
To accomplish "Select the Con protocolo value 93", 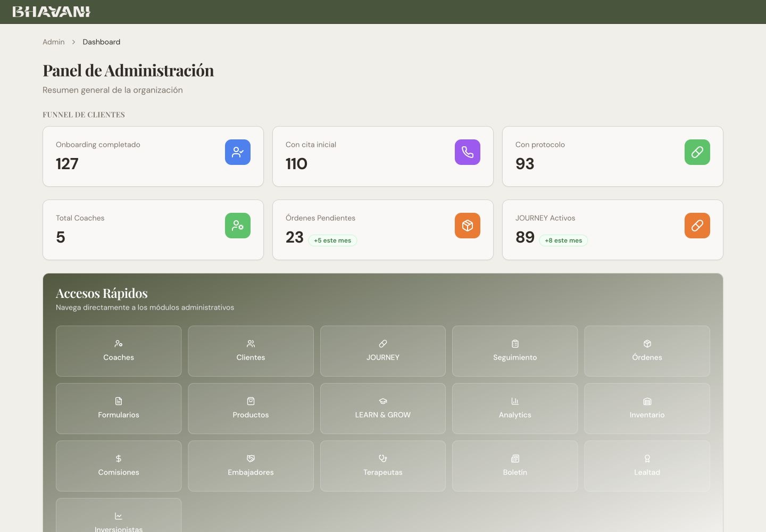I will coord(524,164).
